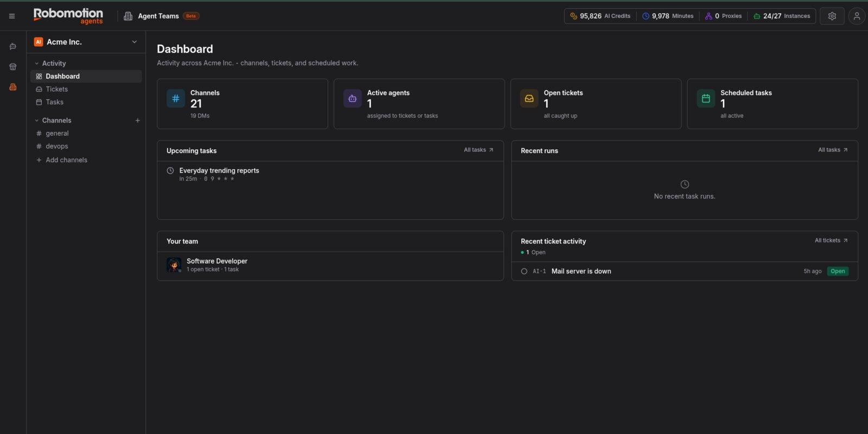Open the orange teams icon in left rail

13,87
